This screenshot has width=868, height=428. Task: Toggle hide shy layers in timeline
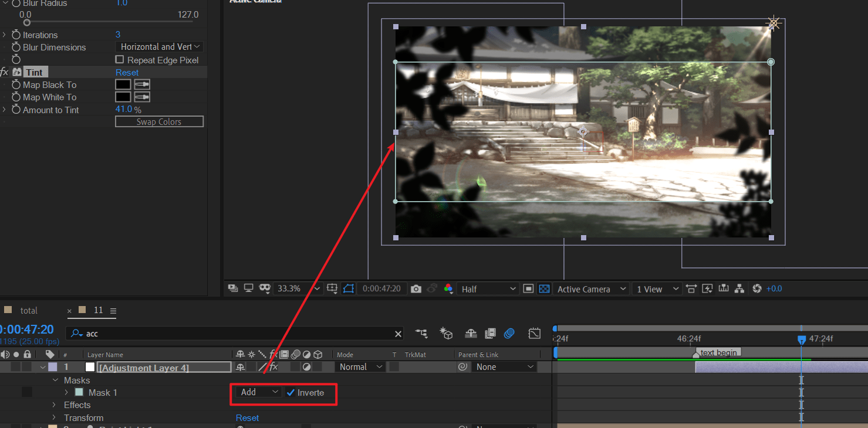(x=471, y=334)
